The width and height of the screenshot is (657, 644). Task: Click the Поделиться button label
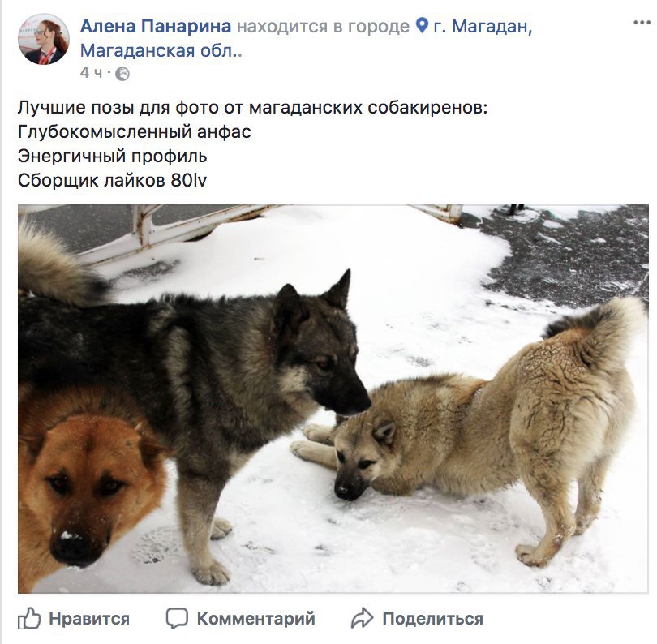coord(433,619)
